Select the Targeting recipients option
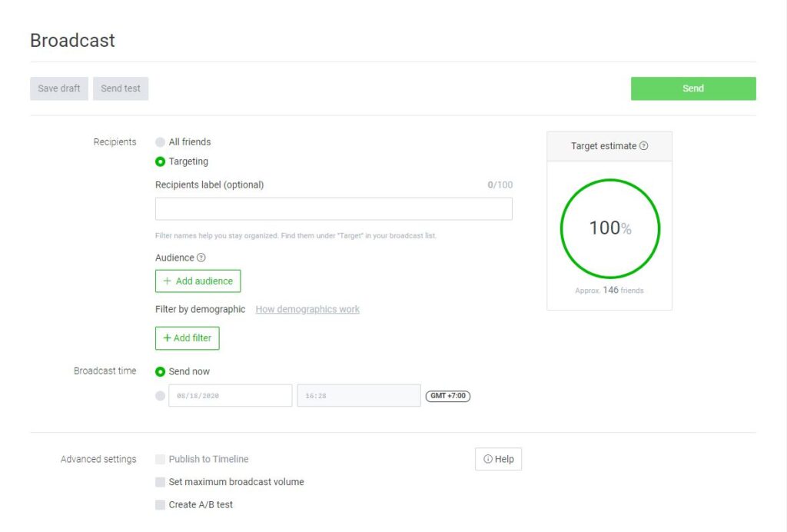 click(160, 161)
